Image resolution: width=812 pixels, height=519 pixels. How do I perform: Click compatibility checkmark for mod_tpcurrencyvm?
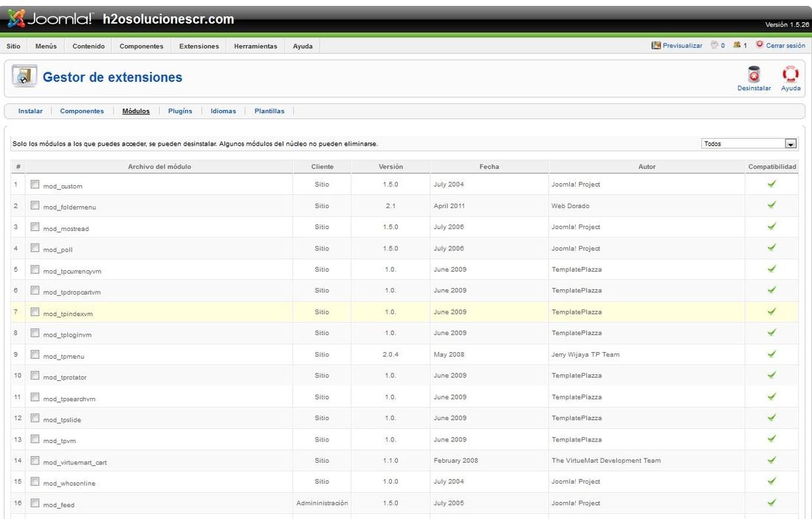(771, 268)
